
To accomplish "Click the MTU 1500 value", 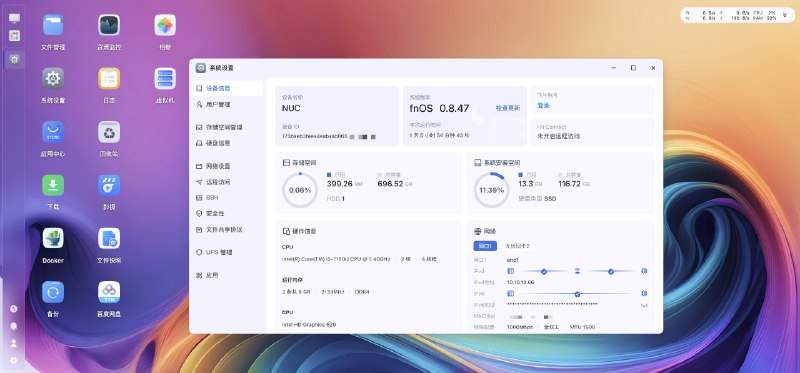I will (582, 327).
